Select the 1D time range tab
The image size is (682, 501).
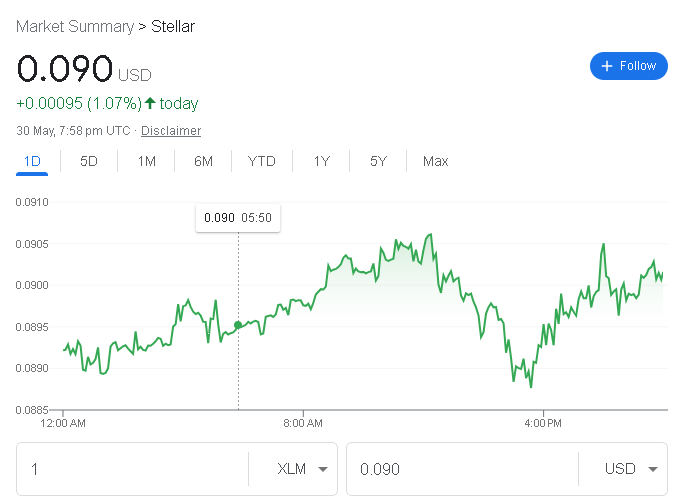point(32,161)
